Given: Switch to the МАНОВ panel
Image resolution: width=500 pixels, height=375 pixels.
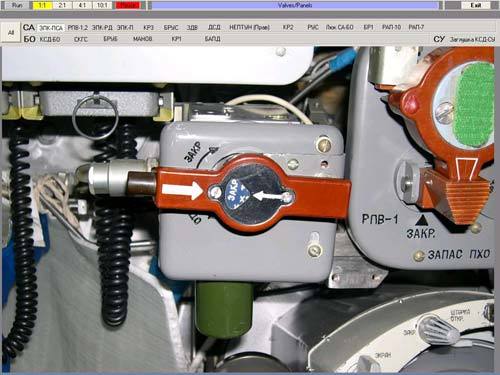Looking at the screenshot, I should pyautogui.click(x=143, y=39).
